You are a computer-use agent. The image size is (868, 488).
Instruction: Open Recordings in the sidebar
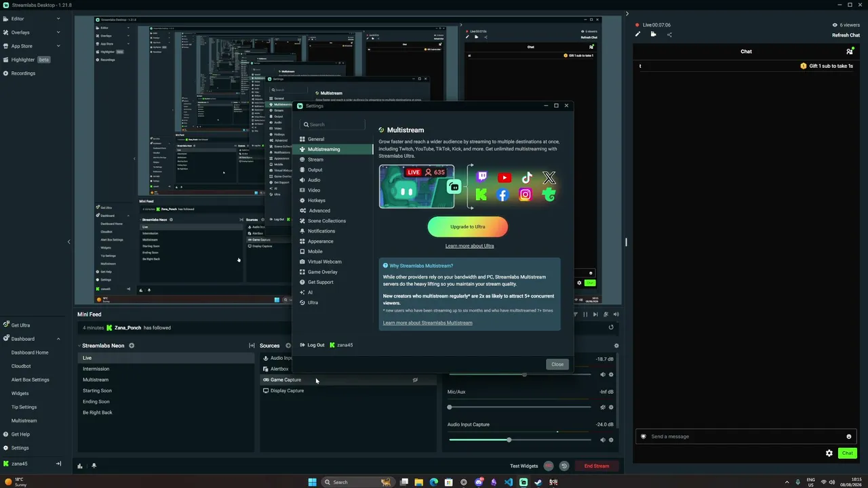(x=23, y=73)
